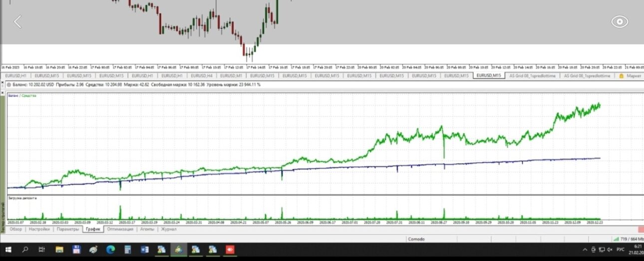Click the red app icon in taskbar
Image resolution: width=644 pixels, height=261 pixels.
(230, 249)
